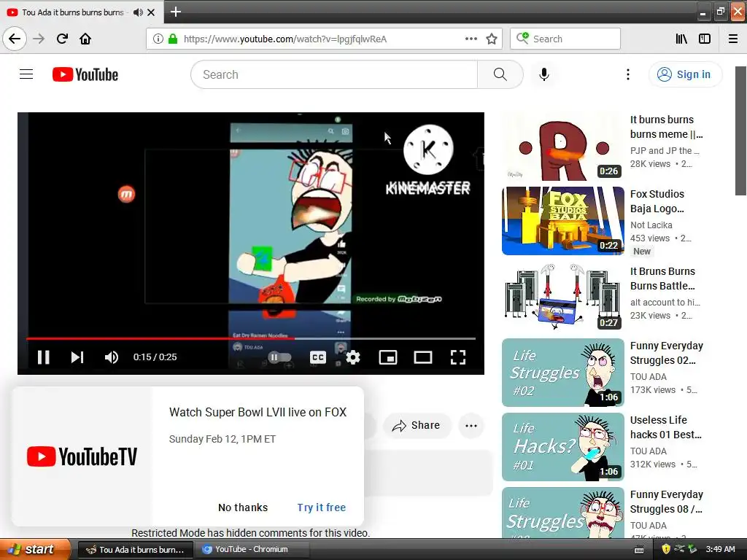Bookmark this page with star
The width and height of the screenshot is (747, 560).
click(x=492, y=39)
